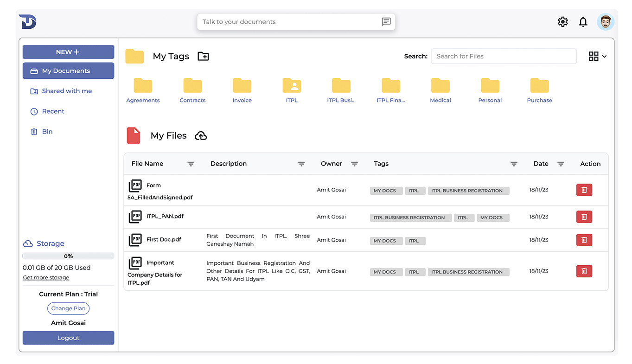Click chat icon in Talk to documents bar
The height and width of the screenshot is (364, 632).
coord(386,22)
